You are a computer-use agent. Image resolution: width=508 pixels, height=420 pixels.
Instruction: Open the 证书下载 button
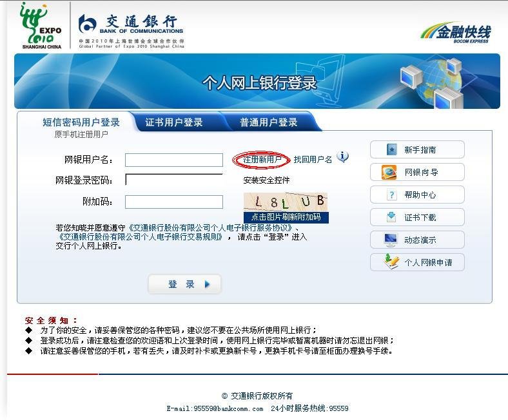tap(417, 217)
